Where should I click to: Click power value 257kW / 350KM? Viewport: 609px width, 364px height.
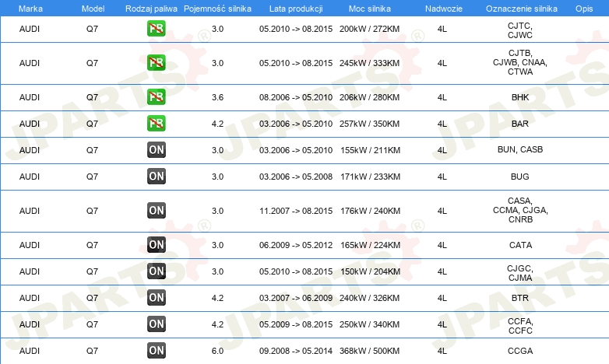pos(369,124)
